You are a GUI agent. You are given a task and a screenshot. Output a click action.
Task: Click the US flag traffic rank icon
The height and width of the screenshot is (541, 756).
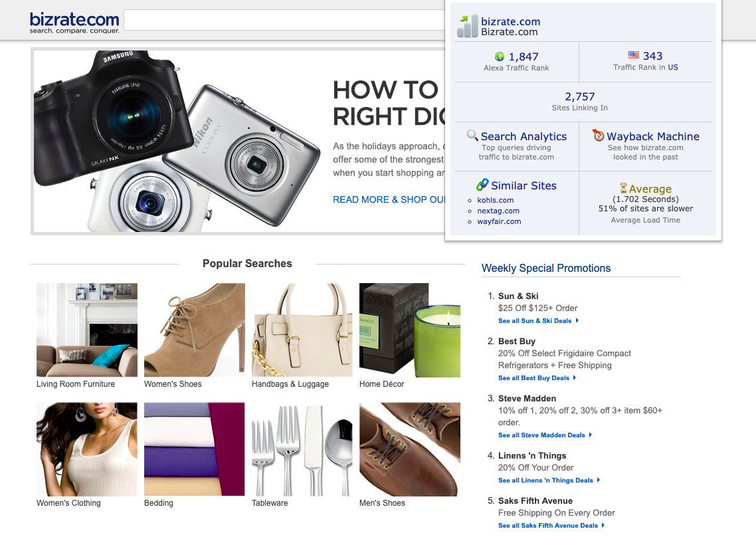click(x=634, y=55)
